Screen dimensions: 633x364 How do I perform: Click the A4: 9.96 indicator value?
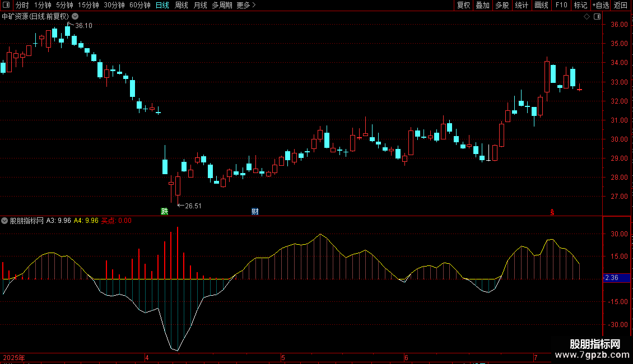[86, 221]
